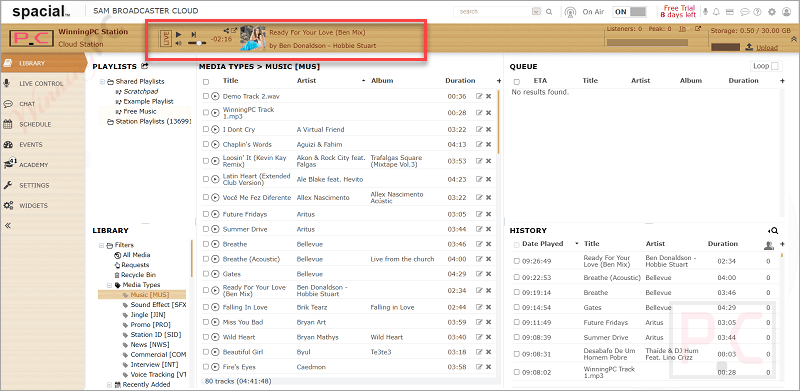This screenshot has height=391, width=800.
Task: Click the LIVE indicator in the player
Action: tap(166, 39)
